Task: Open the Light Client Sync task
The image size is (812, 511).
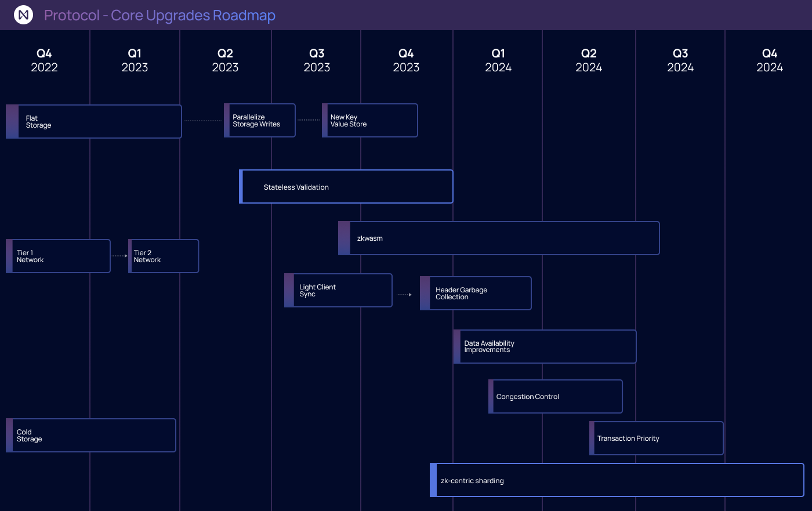Action: pos(338,290)
